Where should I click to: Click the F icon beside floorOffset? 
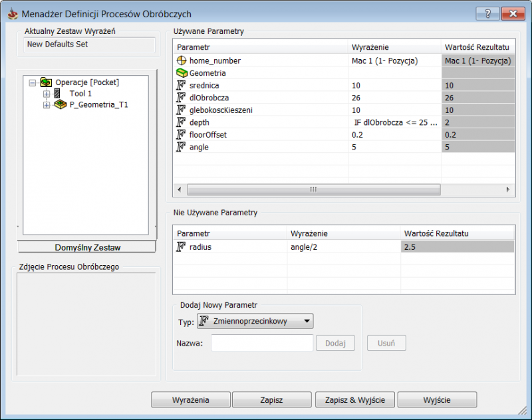click(x=181, y=135)
